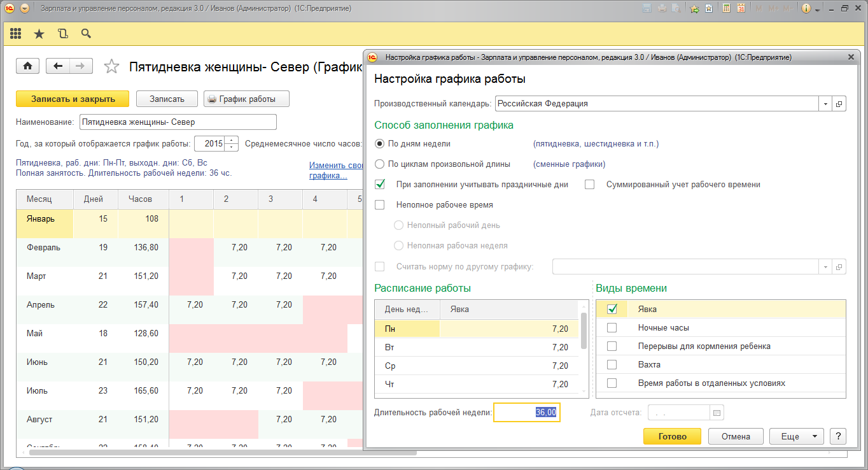Open the info dropdown arrow in title bar

click(817, 9)
